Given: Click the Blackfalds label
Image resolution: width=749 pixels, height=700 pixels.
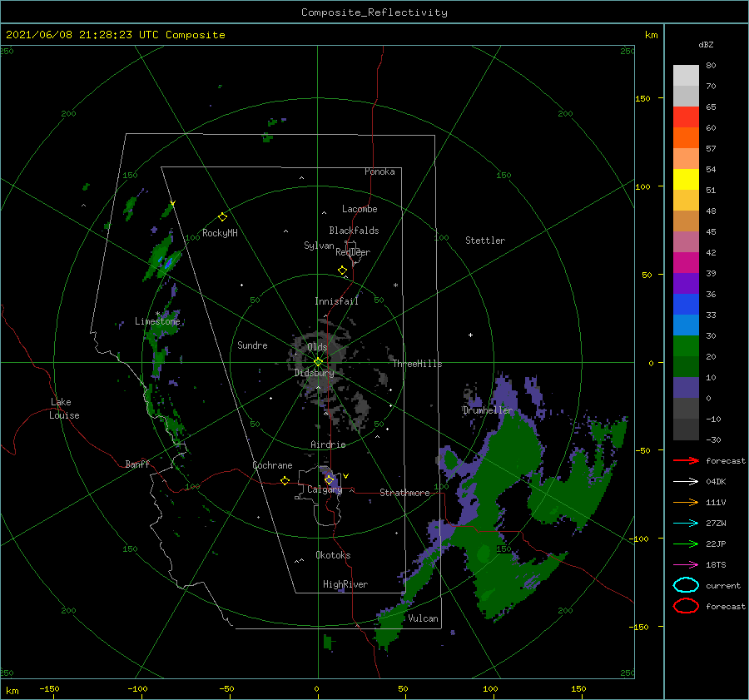Looking at the screenshot, I should click(354, 231).
